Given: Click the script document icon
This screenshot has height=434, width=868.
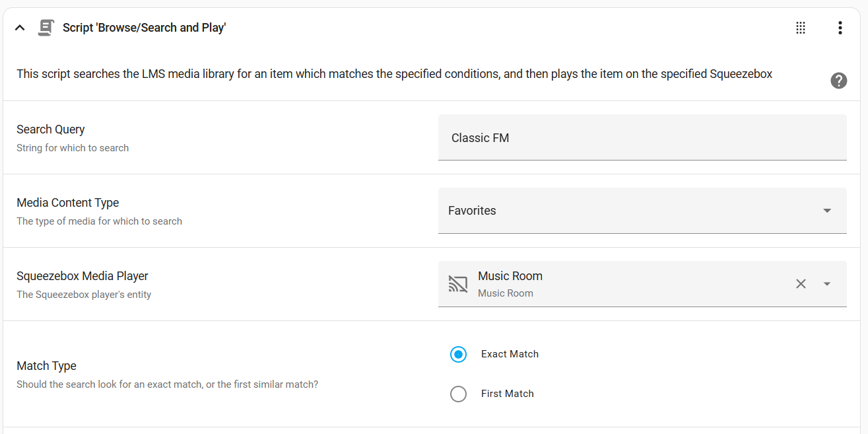Looking at the screenshot, I should (46, 28).
